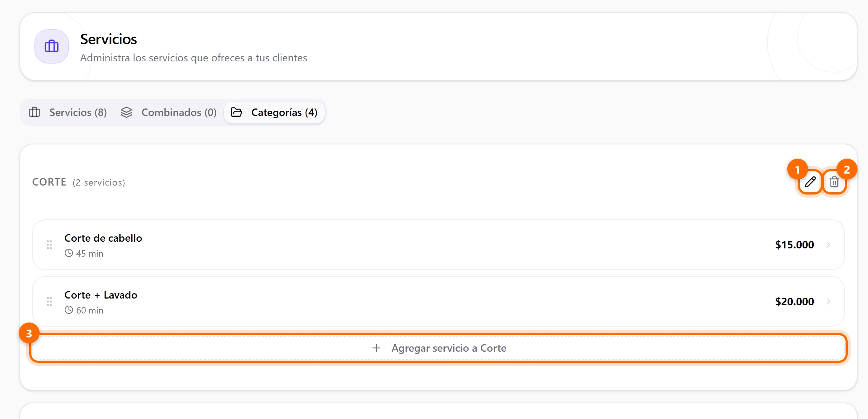Click Agregar servicio a Corte button
The width and height of the screenshot is (868, 419).
pos(438,348)
